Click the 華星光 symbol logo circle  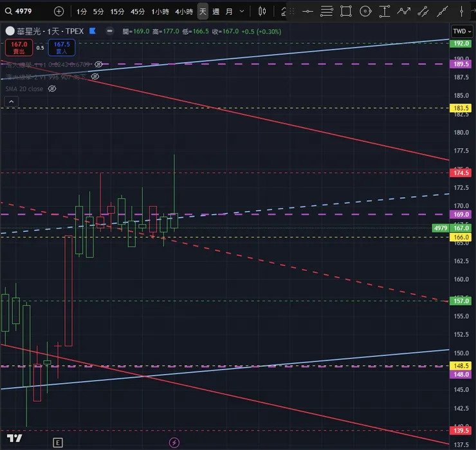[10, 31]
